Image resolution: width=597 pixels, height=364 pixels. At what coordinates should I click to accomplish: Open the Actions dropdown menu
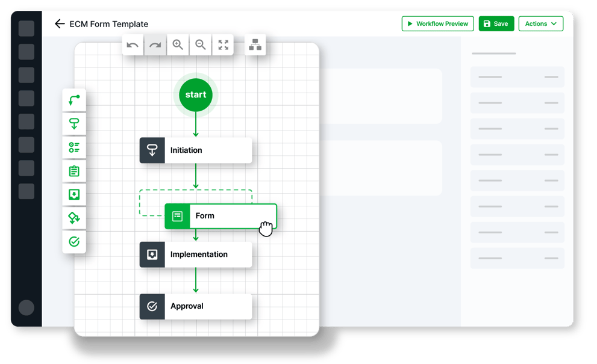[540, 23]
